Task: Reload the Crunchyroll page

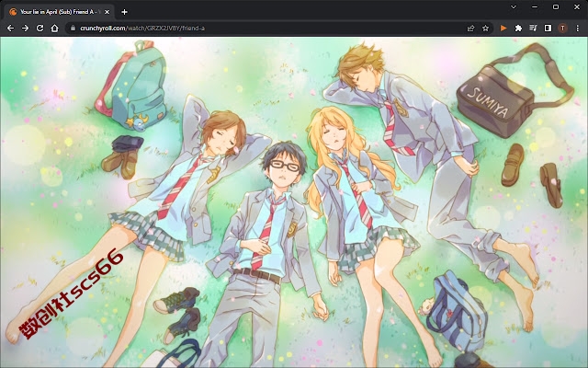Action: (40, 29)
